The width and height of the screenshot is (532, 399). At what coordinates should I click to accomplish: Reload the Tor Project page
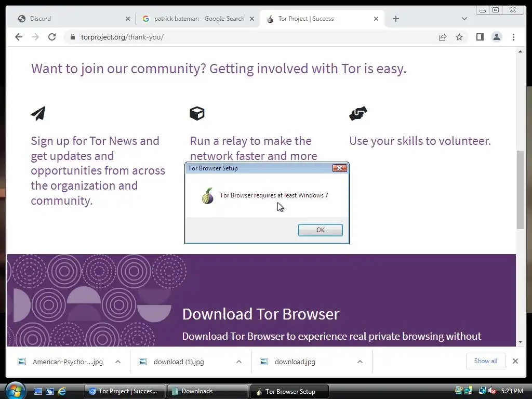click(x=52, y=37)
